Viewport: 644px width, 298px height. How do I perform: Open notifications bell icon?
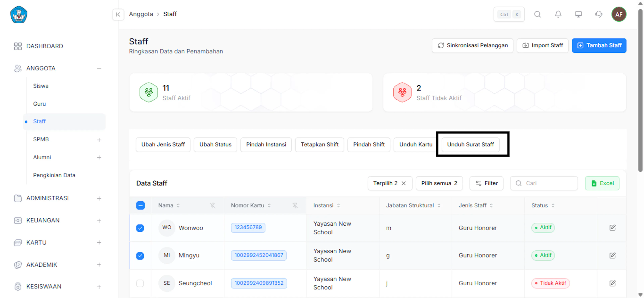558,14
